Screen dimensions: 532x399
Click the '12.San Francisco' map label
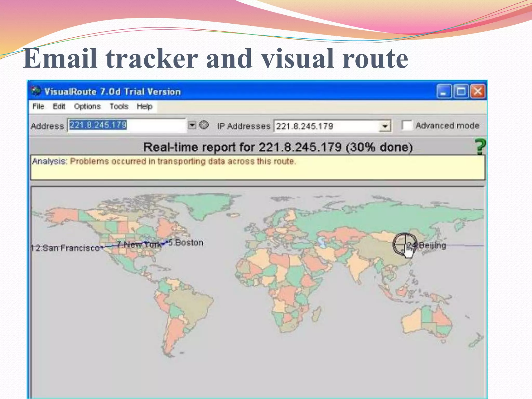coord(65,248)
